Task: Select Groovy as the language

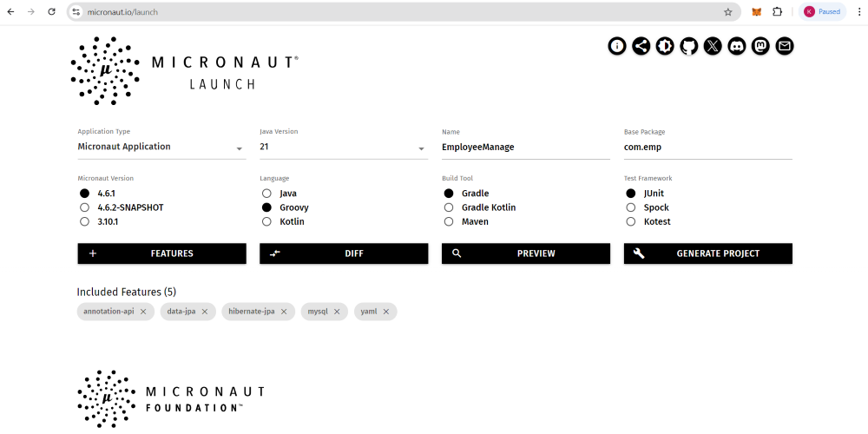Action: tap(266, 207)
